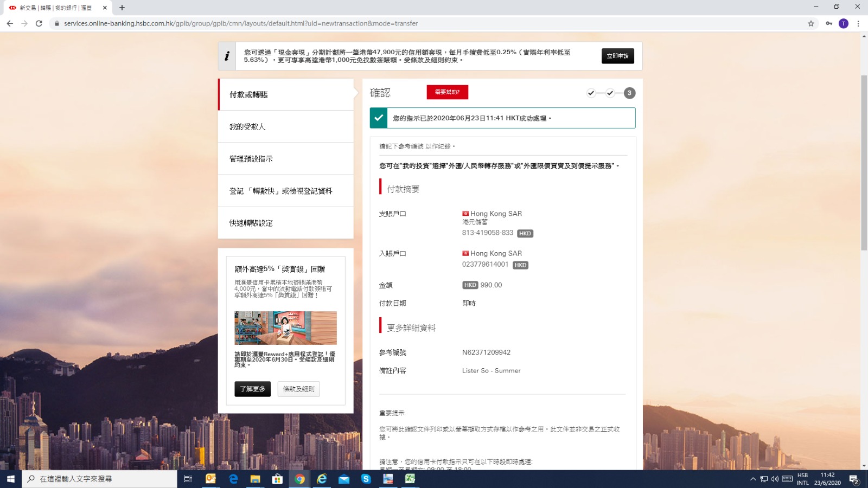The image size is (868, 488).
Task: Open Chrome's three-dot menu
Action: coord(858,23)
